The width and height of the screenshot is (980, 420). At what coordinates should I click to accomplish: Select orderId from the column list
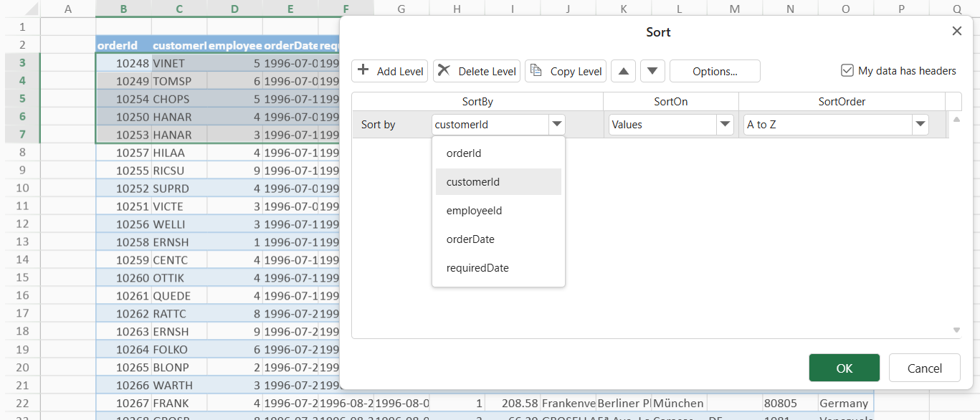pyautogui.click(x=464, y=153)
